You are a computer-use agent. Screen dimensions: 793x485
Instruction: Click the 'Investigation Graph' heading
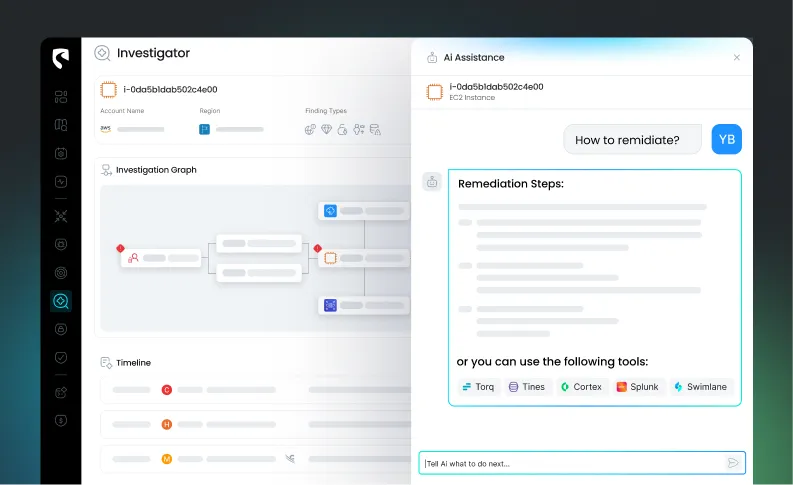tap(156, 170)
